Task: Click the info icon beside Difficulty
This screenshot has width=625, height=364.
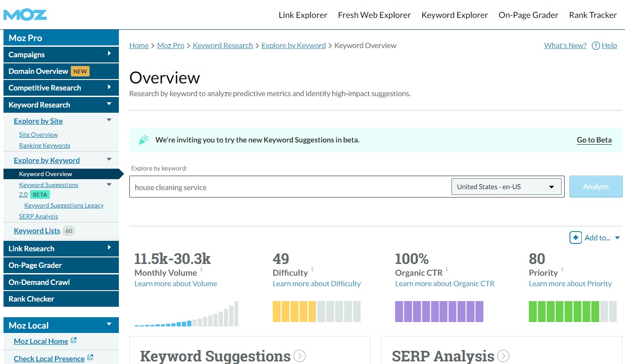Action: [312, 270]
